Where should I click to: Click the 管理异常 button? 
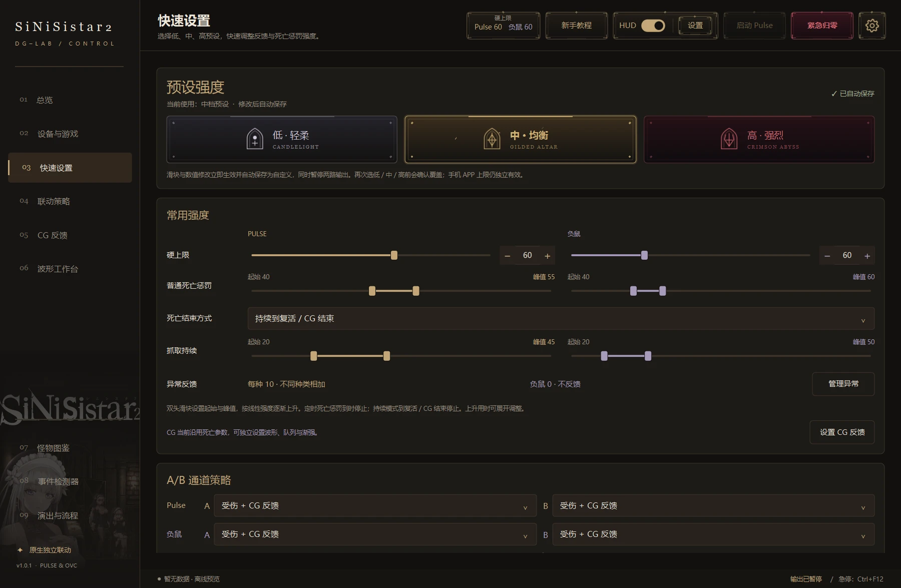click(x=843, y=384)
